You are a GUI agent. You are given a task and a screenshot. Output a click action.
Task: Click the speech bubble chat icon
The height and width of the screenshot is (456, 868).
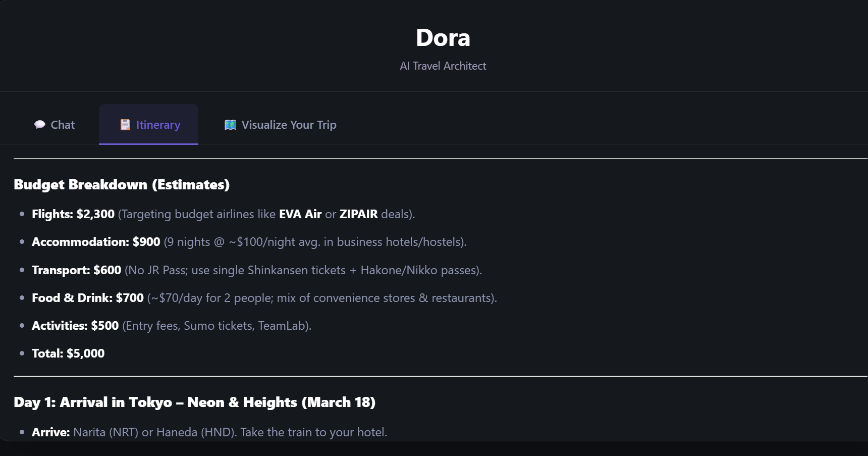coord(40,125)
